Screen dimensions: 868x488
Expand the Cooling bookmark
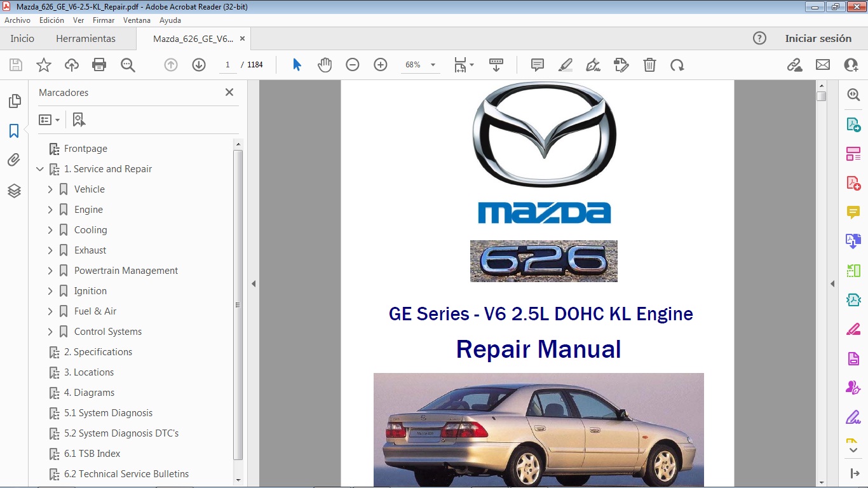(50, 230)
